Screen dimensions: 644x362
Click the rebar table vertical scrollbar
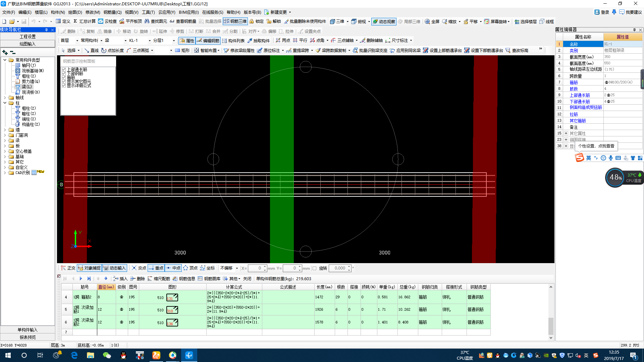(x=551, y=312)
